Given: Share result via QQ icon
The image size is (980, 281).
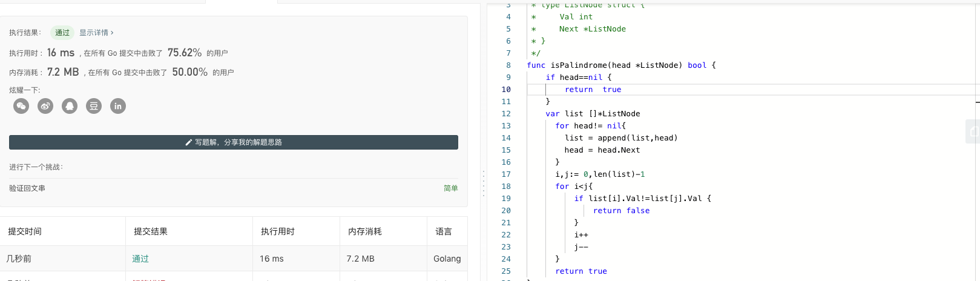Looking at the screenshot, I should click(70, 106).
